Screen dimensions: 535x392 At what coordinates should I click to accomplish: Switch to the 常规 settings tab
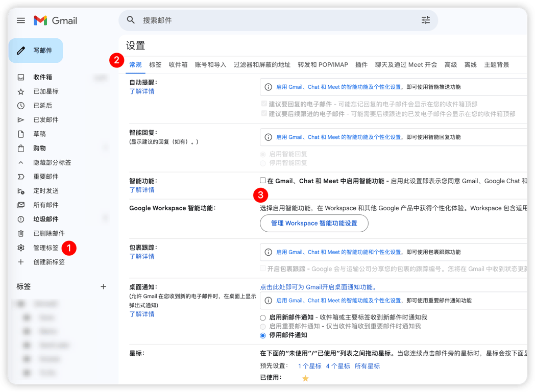click(135, 64)
